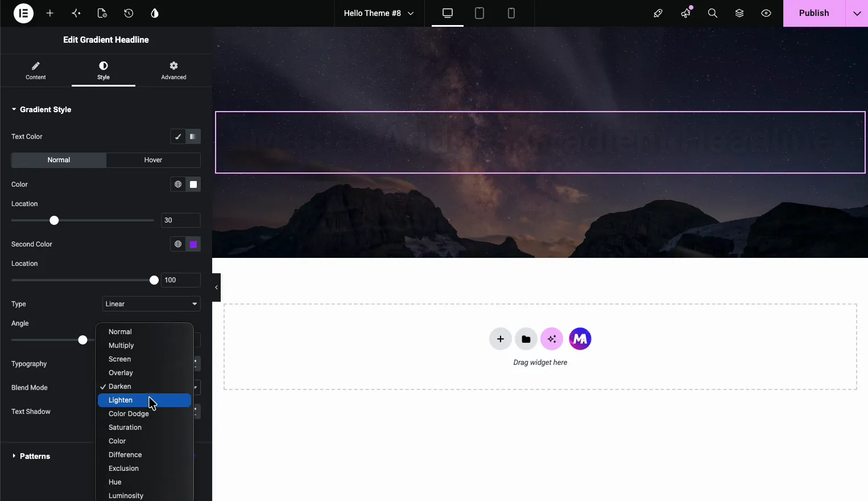
Task: Open Page Settings document icon
Action: (102, 13)
